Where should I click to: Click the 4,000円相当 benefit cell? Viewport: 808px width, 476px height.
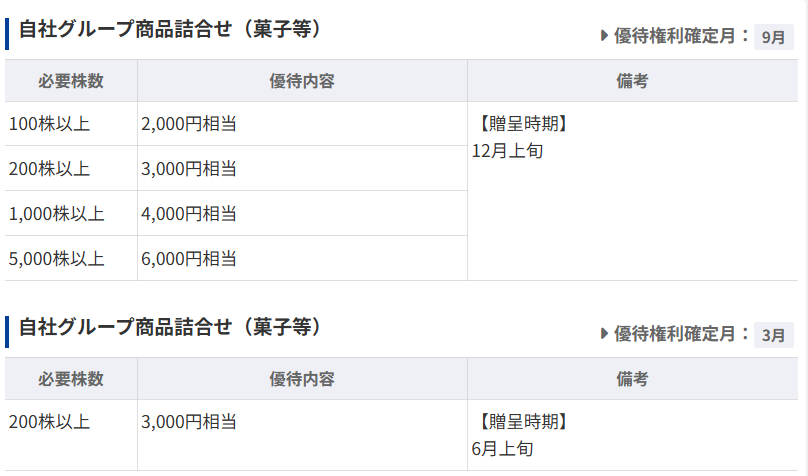189,214
